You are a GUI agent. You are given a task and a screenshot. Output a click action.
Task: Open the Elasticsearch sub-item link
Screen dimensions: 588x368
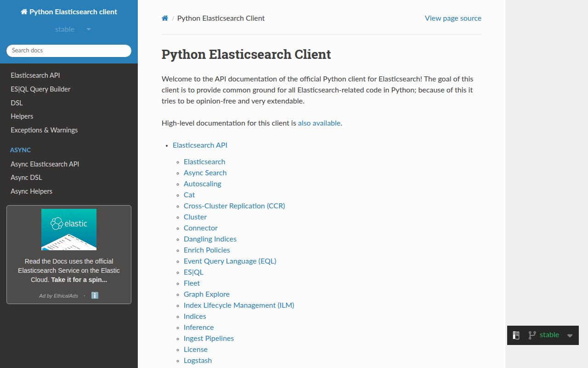coord(204,162)
